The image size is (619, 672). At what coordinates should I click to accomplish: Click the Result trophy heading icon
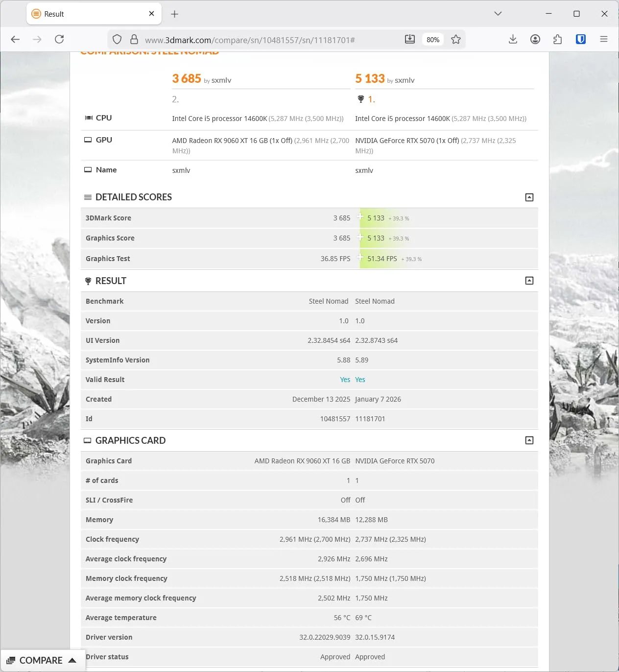[x=88, y=281]
